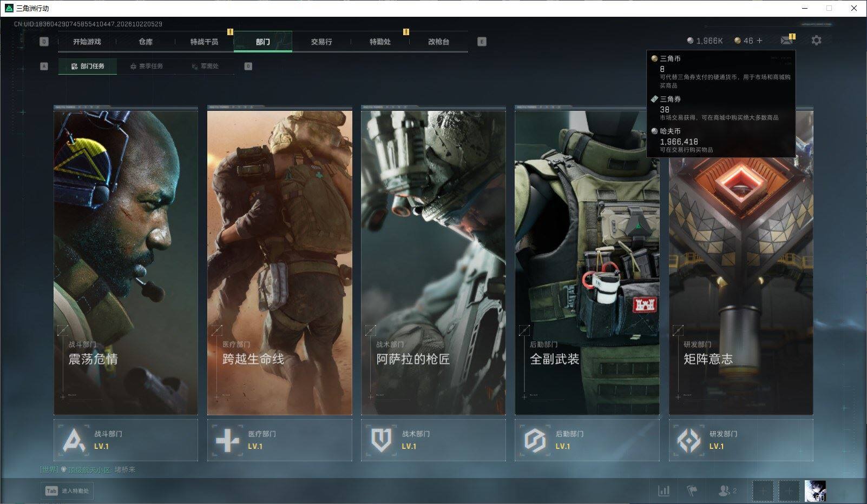The image size is (867, 504).
Task: Click second empty squad slot plus
Action: point(789,491)
